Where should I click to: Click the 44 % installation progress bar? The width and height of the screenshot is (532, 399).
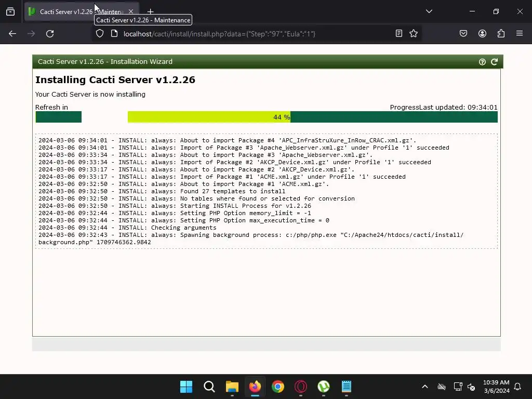312,117
